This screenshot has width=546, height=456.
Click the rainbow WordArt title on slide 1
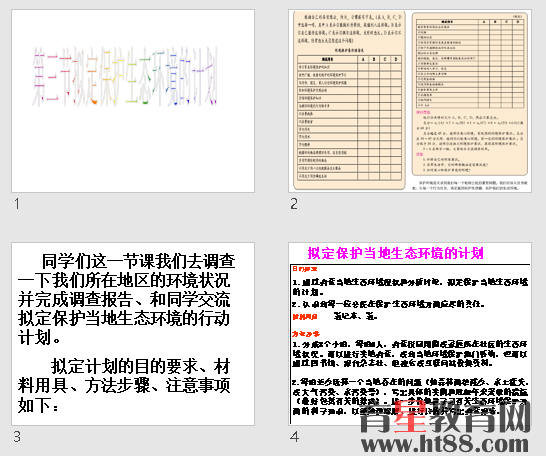(x=125, y=76)
